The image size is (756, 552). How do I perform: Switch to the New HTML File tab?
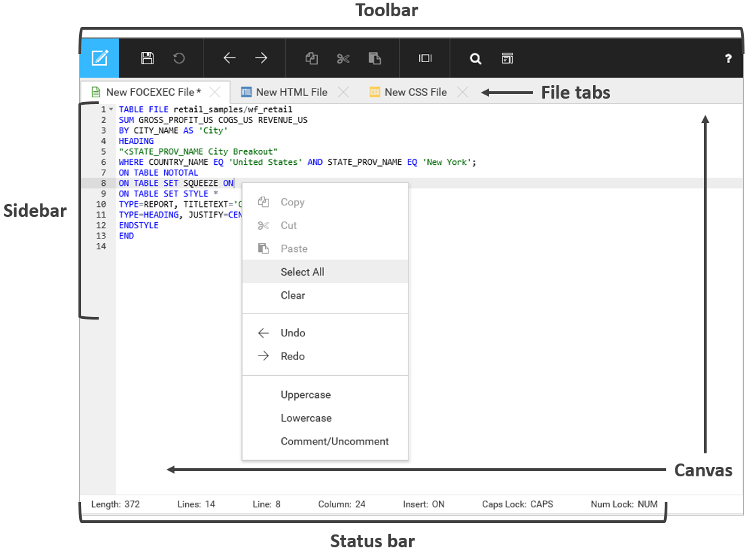click(291, 92)
